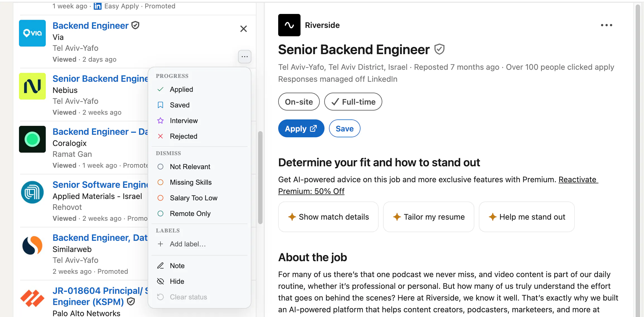Viewport: 644px width, 317px height.
Task: Click the LinkedIn Easy Apply icon
Action: tap(98, 6)
